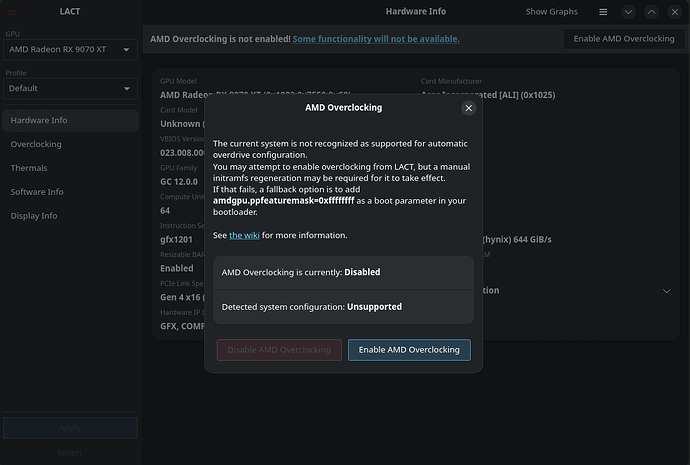Screen dimensions: 690x465
Task: Click the Apply button in sidebar
Action: [x=70, y=428]
